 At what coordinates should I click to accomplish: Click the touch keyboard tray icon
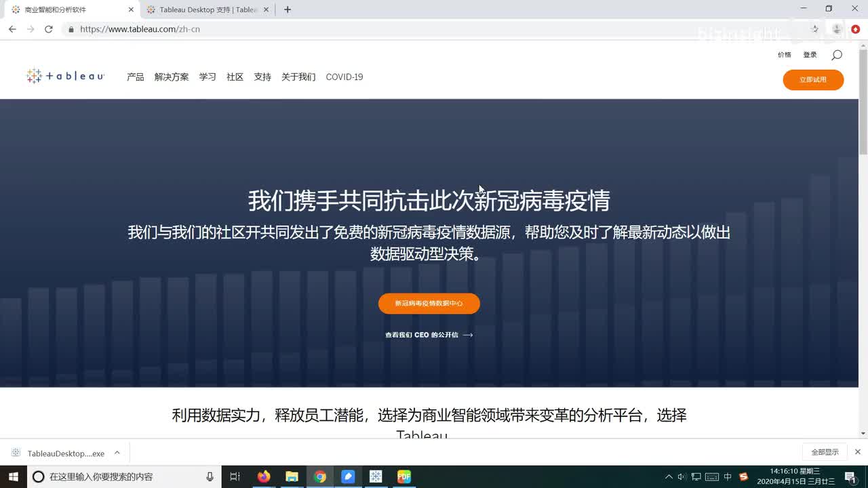(x=712, y=476)
